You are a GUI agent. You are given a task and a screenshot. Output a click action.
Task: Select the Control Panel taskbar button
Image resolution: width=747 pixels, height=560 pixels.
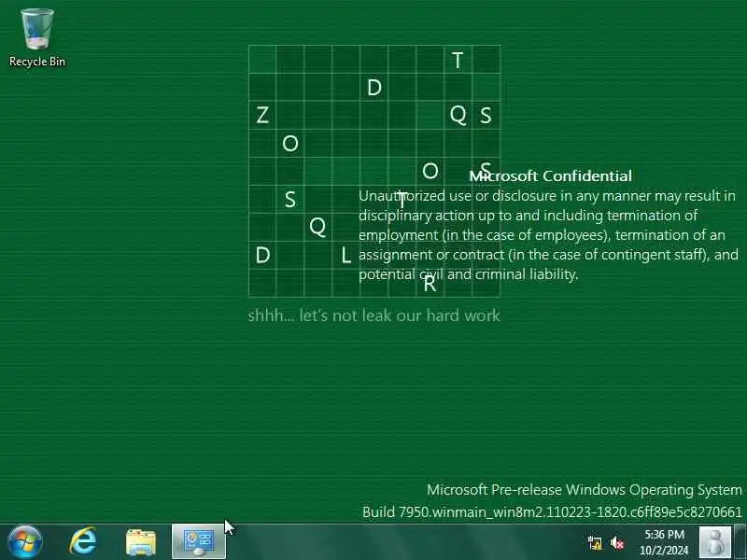198,542
